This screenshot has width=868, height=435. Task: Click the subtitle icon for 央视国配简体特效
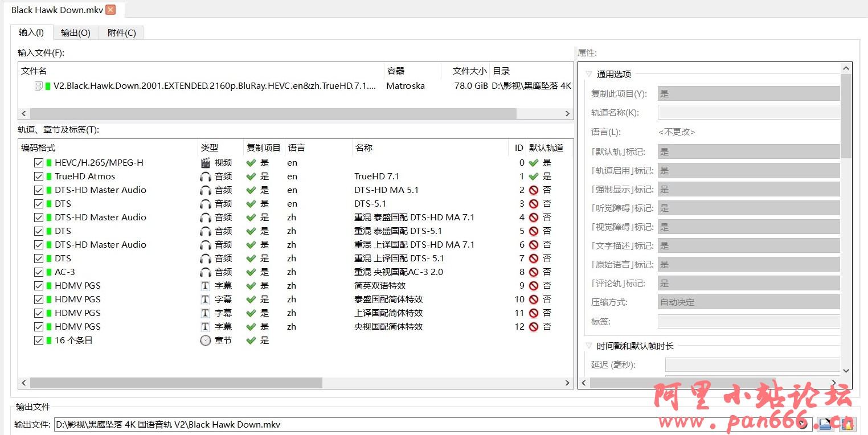click(206, 327)
